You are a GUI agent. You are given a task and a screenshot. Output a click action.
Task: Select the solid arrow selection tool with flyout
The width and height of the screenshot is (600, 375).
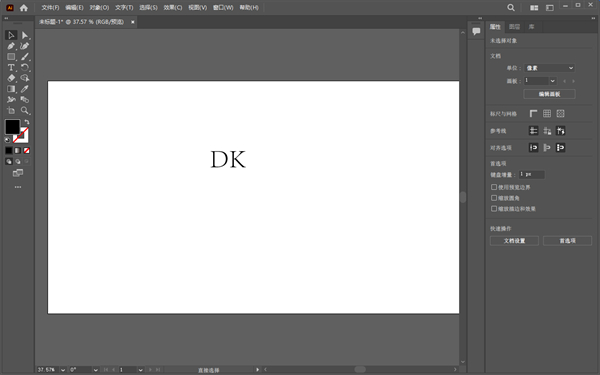25,35
